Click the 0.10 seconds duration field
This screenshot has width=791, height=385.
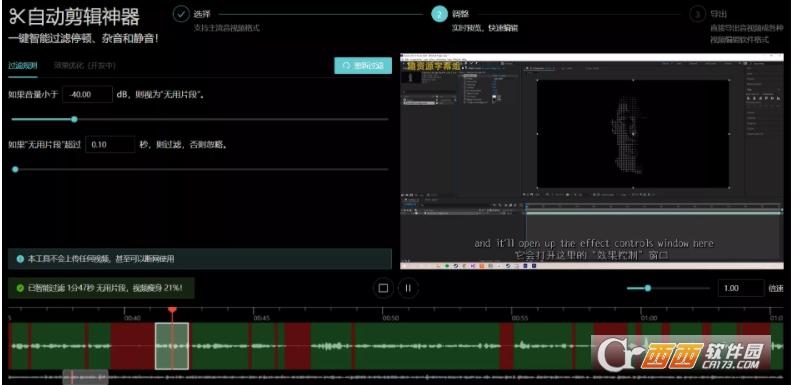click(110, 144)
